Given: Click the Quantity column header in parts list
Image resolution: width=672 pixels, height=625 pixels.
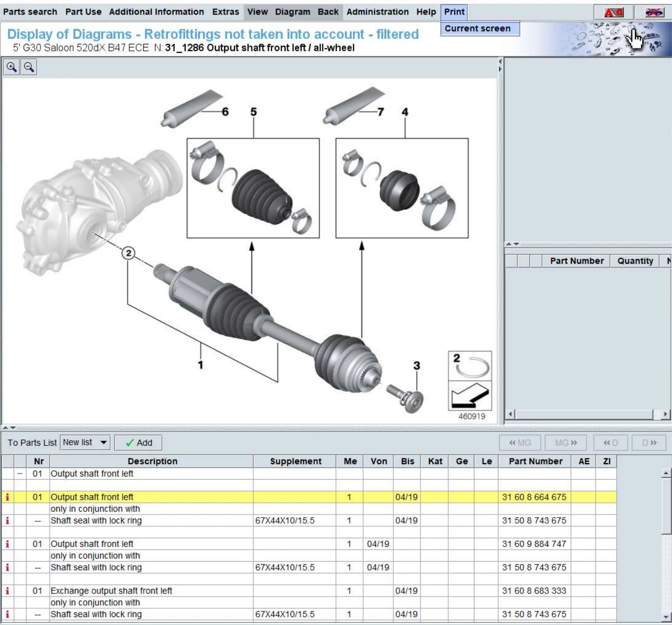Looking at the screenshot, I should [x=635, y=261].
